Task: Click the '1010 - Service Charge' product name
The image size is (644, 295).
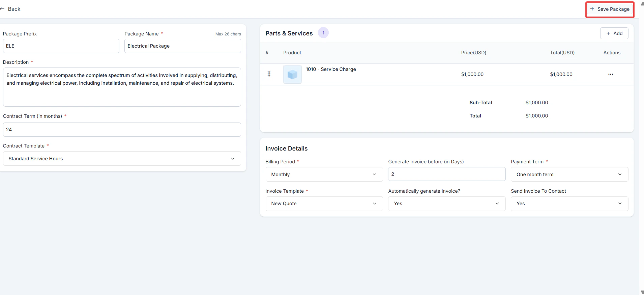Action: click(x=331, y=69)
